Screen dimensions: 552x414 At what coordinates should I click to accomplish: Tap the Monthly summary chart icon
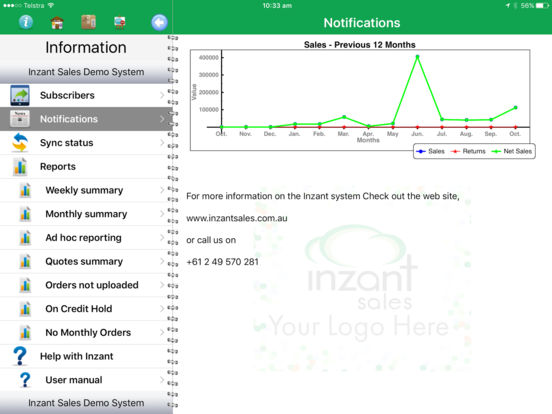(x=25, y=214)
